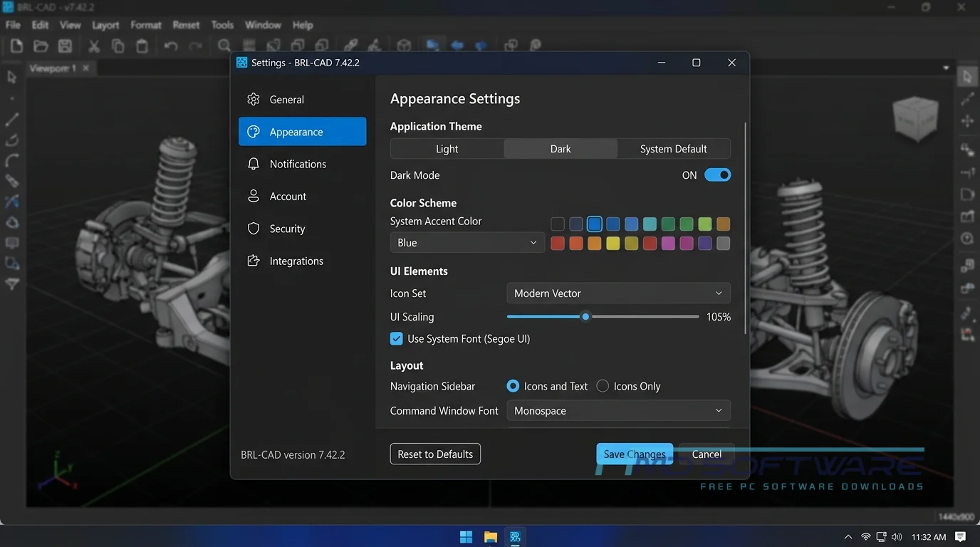Click the Paste clipboard icon in toolbar
Screen dimensions: 980x547
point(142,46)
